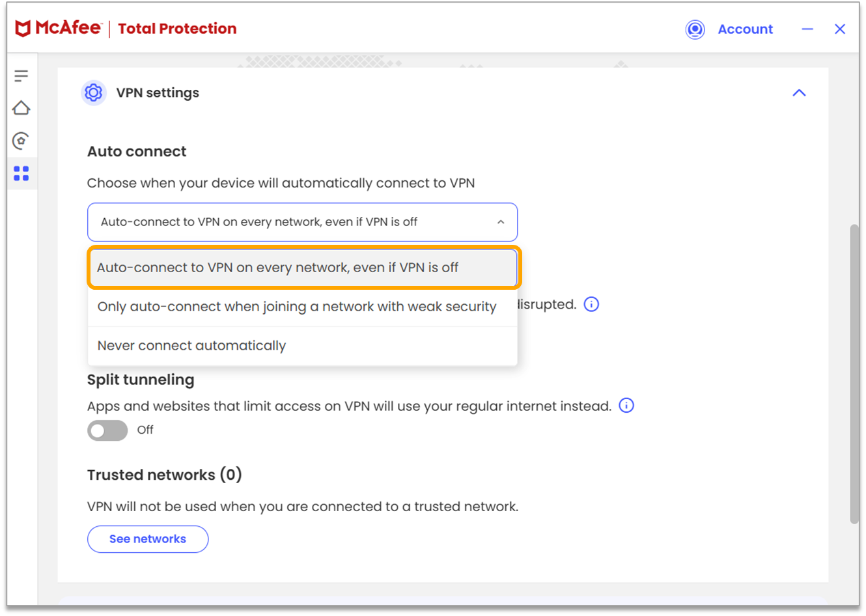Select 'Auto-connect to VPN on every network'
866x616 pixels.
tap(303, 268)
